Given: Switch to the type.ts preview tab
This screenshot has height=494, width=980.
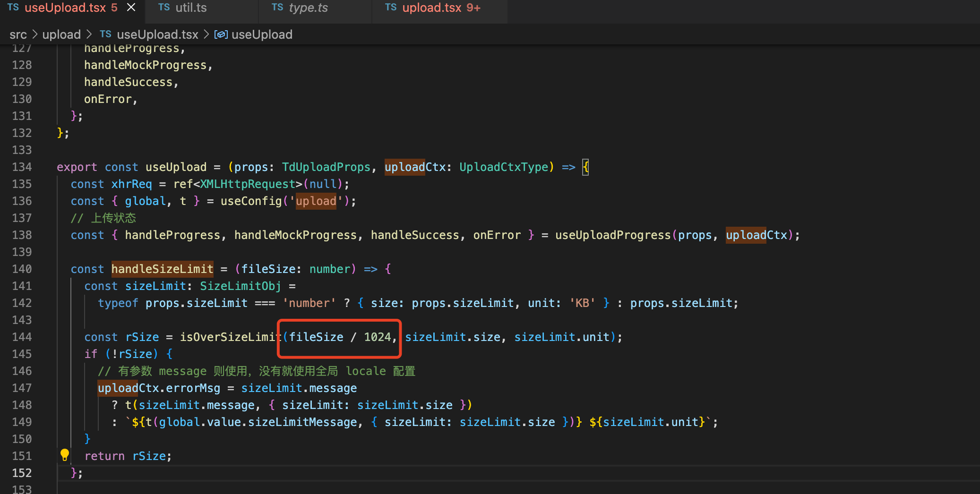Looking at the screenshot, I should click(x=309, y=7).
